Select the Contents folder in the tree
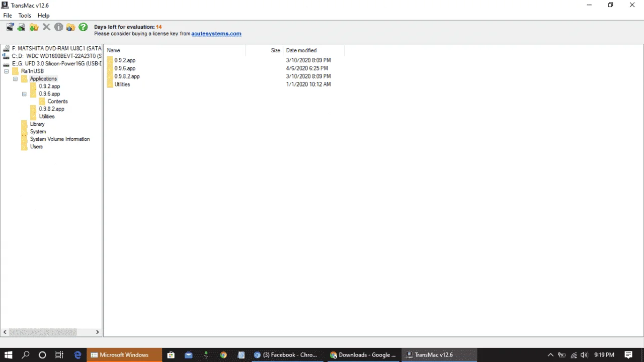The image size is (644, 362). pos(57,101)
